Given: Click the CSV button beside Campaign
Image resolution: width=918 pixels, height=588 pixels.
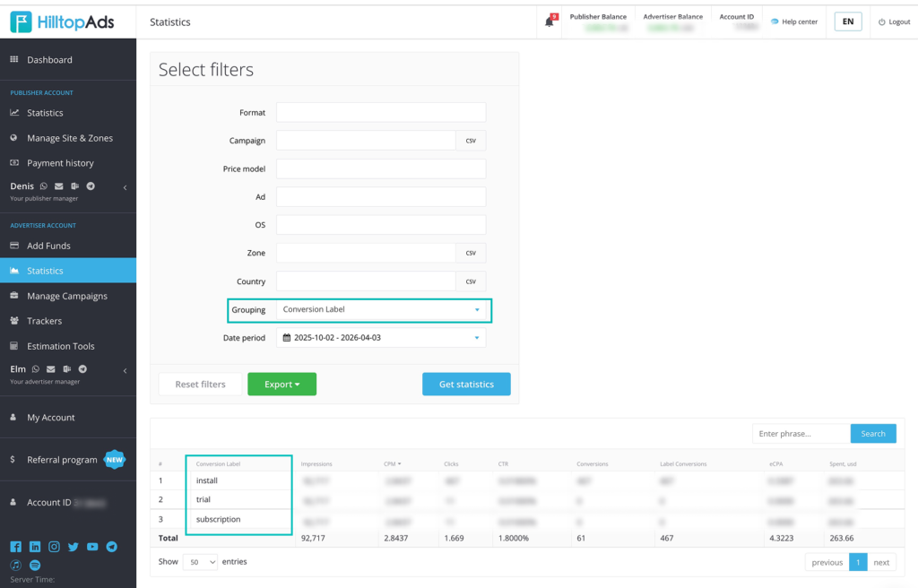Looking at the screenshot, I should (x=471, y=141).
